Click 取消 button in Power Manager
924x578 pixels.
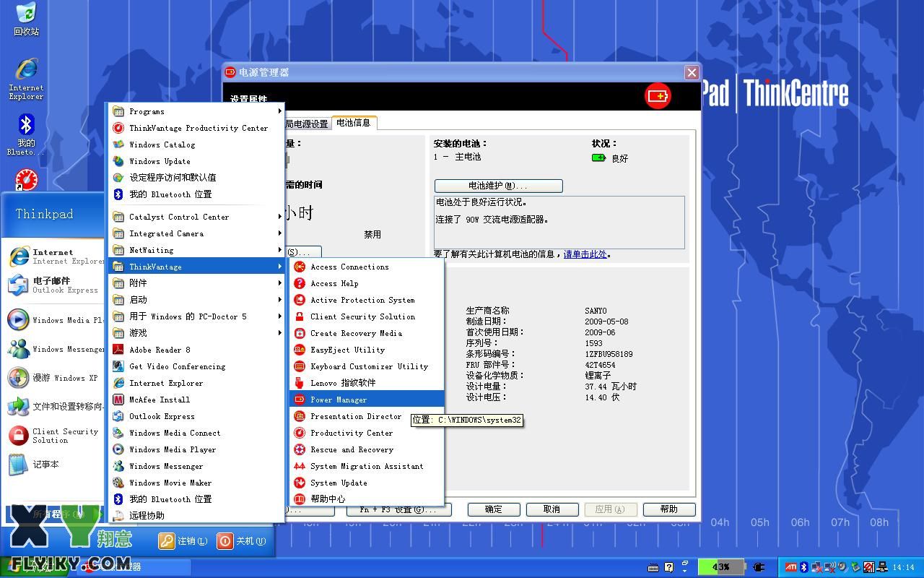(552, 509)
